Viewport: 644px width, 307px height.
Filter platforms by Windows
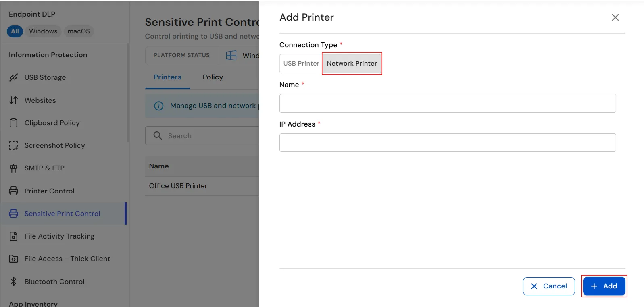[x=43, y=31]
